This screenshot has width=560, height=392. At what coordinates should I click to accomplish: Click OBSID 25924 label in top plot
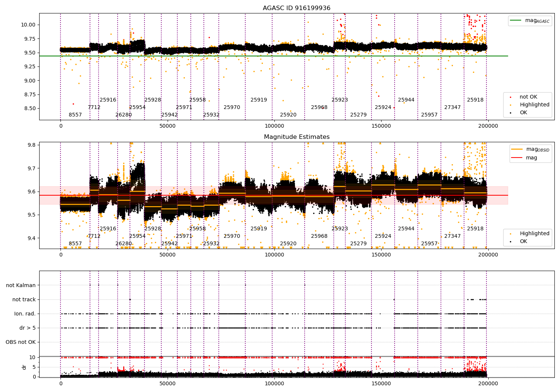tap(383, 108)
